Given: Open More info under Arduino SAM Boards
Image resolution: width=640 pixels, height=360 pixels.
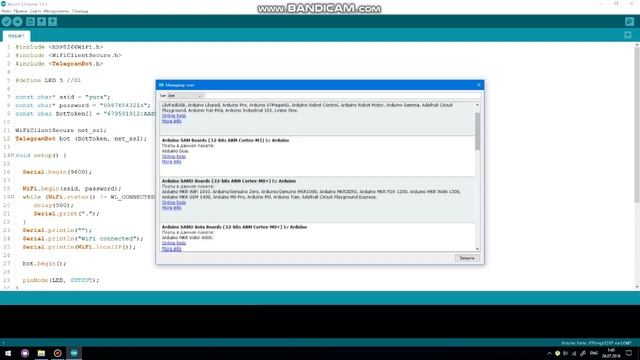Looking at the screenshot, I should 171,162.
